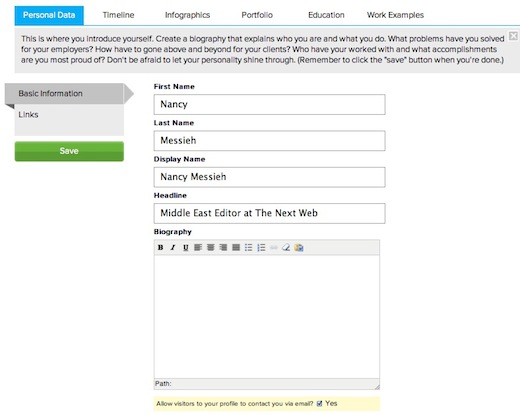
Task: Insert numbered list in biography
Action: tap(261, 247)
